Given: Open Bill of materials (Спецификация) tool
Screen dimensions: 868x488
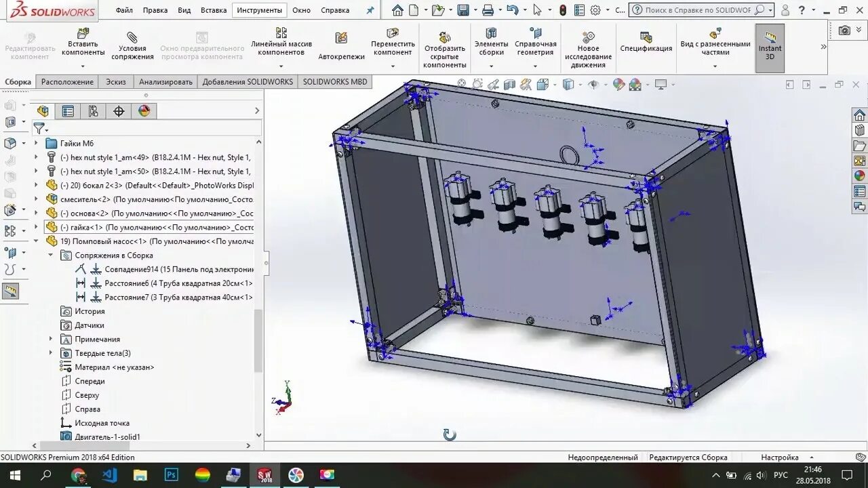Looking at the screenshot, I should (646, 42).
